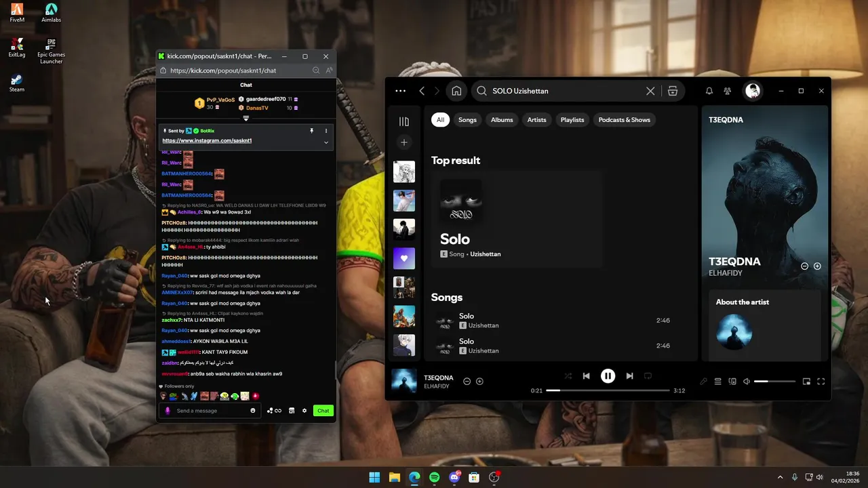Open the Browse icon beside search

click(x=673, y=91)
